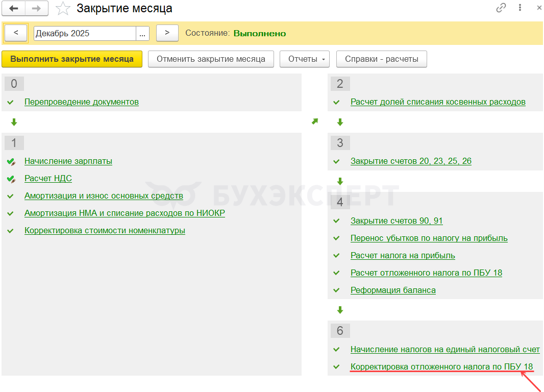Open Корректировка отложенного налога по ПБУ 18
Screen dimensions: 544x392
coord(441,367)
